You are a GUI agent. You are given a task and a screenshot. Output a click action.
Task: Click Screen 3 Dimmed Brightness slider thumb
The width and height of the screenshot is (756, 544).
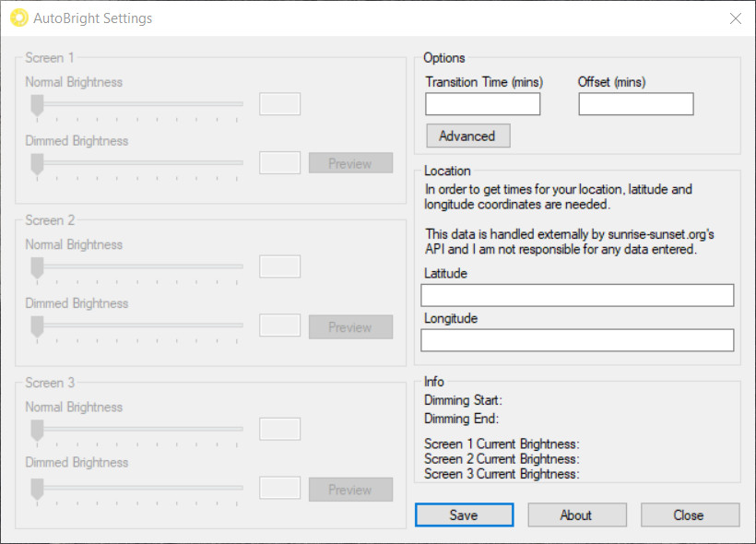pyautogui.click(x=37, y=489)
